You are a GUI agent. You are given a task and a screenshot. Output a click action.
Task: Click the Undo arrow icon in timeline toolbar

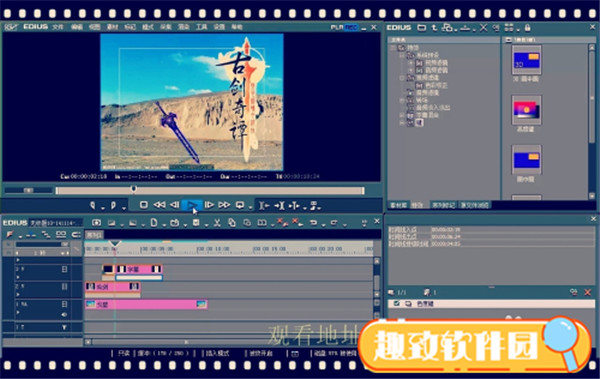313,222
